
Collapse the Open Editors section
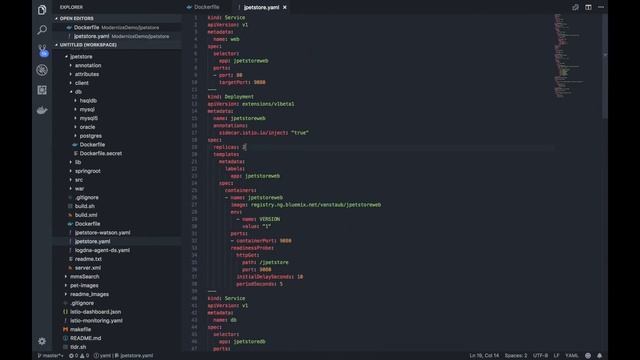(118, 18)
